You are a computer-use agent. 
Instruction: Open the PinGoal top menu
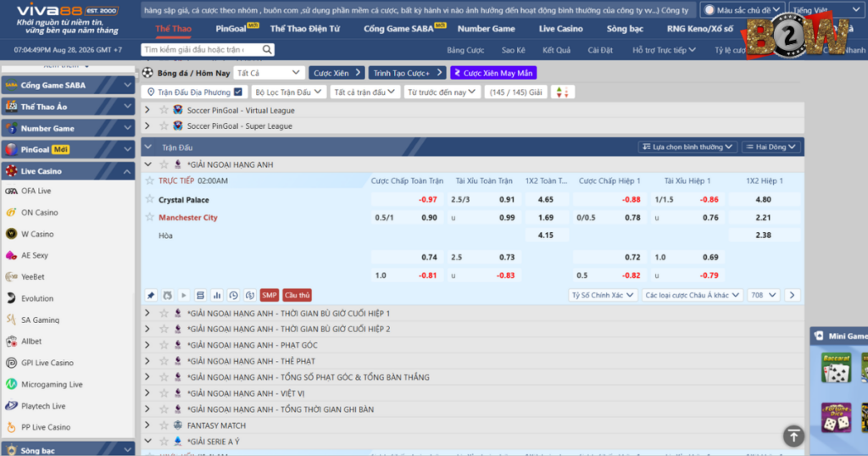pos(231,29)
